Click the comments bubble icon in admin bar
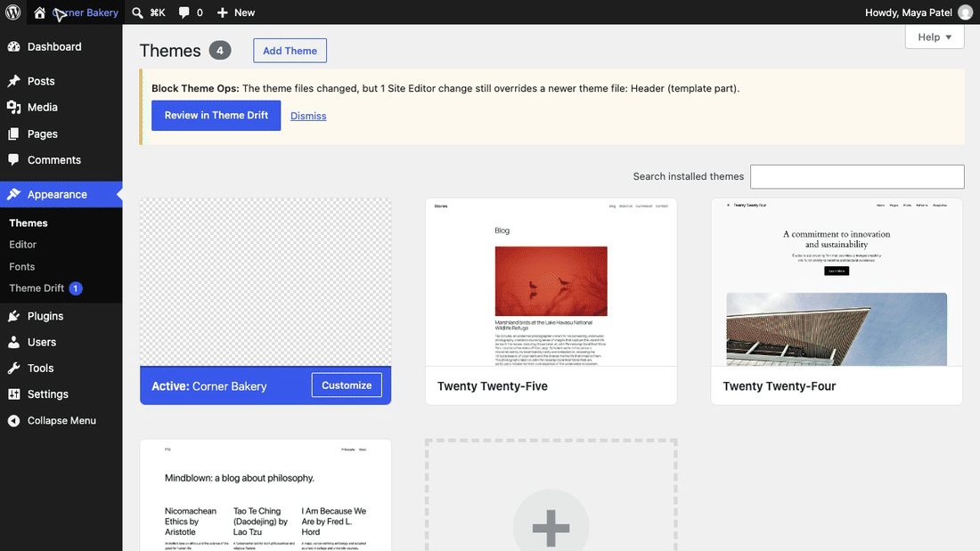Screen dimensions: 980x551 pos(184,12)
